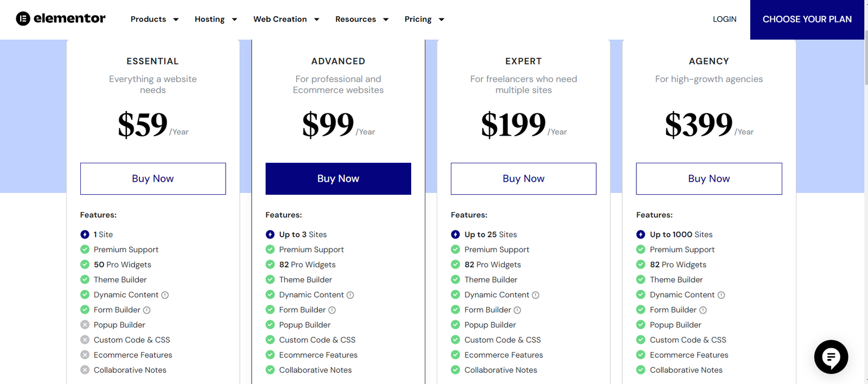
Task: Expand the Hosting dropdown menu
Action: (216, 19)
